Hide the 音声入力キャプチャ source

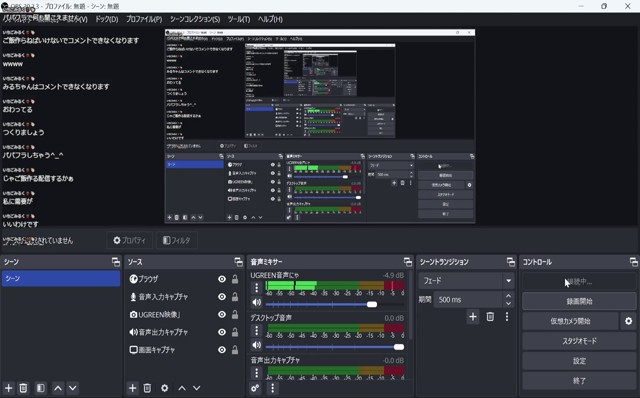click(x=222, y=297)
